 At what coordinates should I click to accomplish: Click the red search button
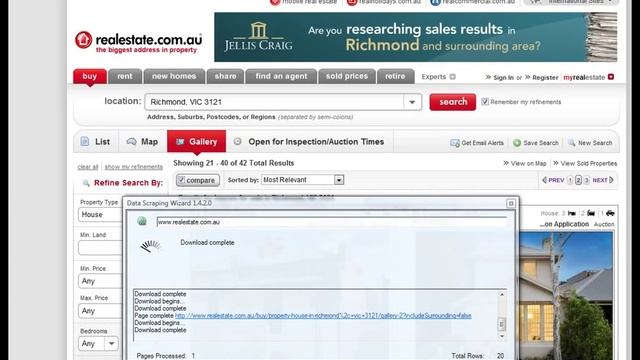pyautogui.click(x=453, y=102)
